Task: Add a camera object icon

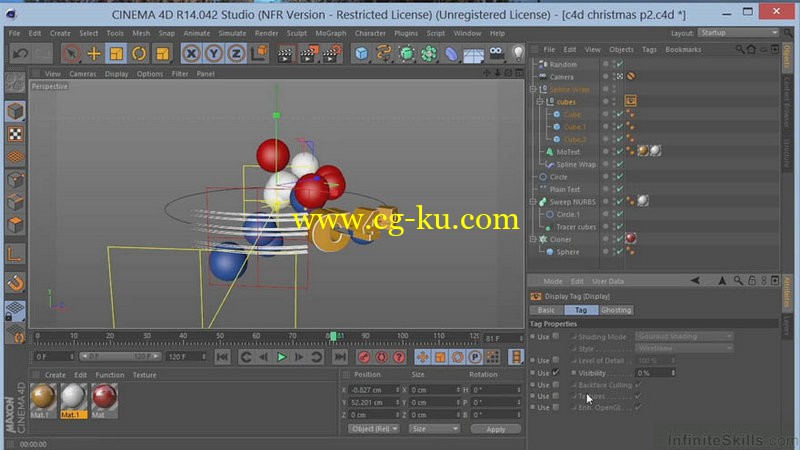Action: 496,53
